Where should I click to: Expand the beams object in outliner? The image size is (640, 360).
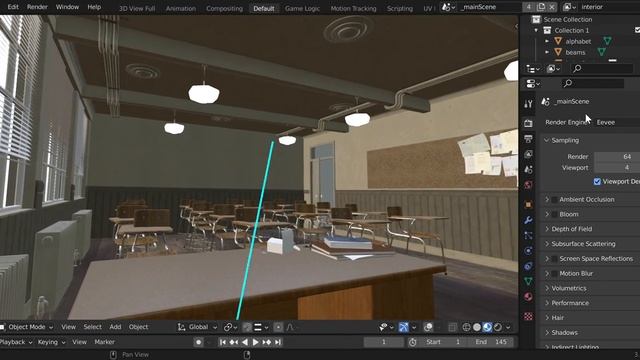tap(547, 52)
